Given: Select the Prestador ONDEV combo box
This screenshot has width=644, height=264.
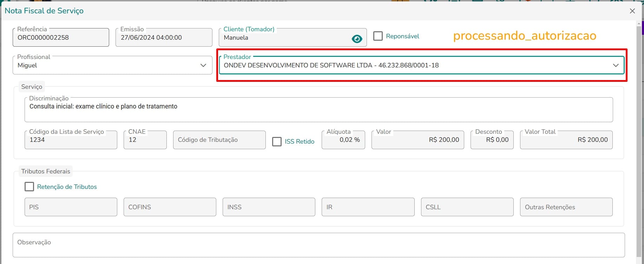Looking at the screenshot, I should coord(421,65).
